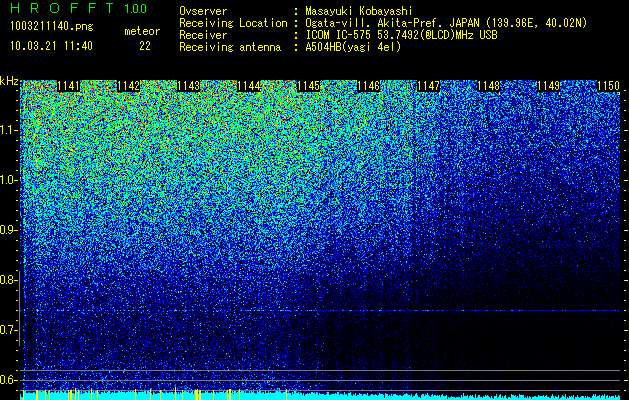
Task: Select the filename 1003211140.png
Action: pyautogui.click(x=52, y=26)
